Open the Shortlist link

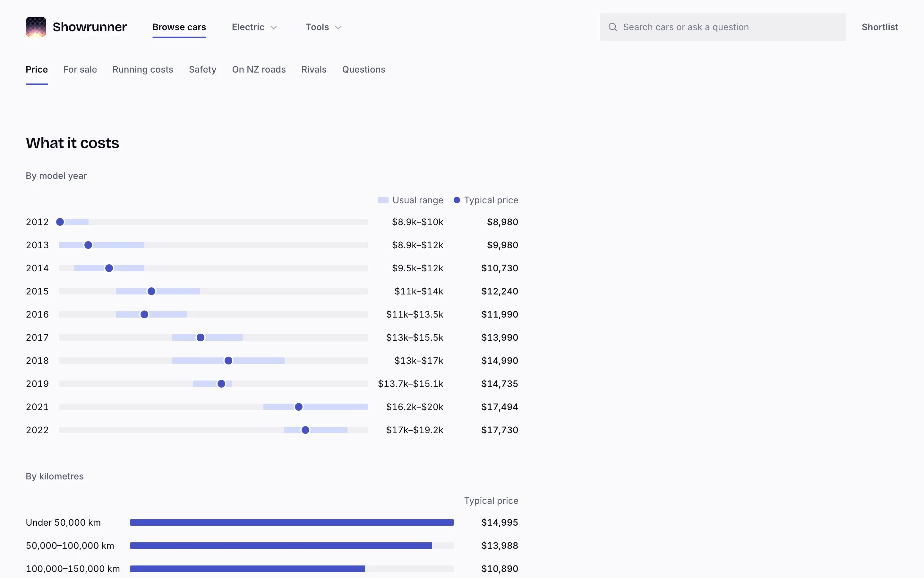880,27
